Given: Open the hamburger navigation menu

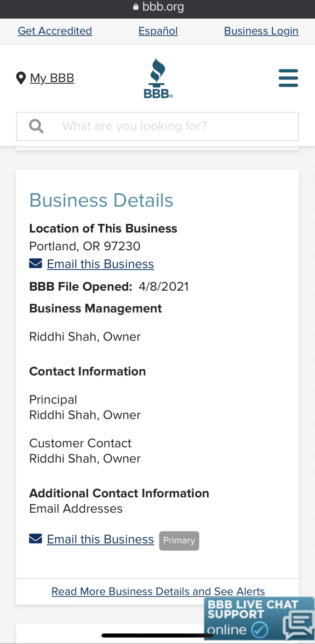Looking at the screenshot, I should click(x=288, y=78).
